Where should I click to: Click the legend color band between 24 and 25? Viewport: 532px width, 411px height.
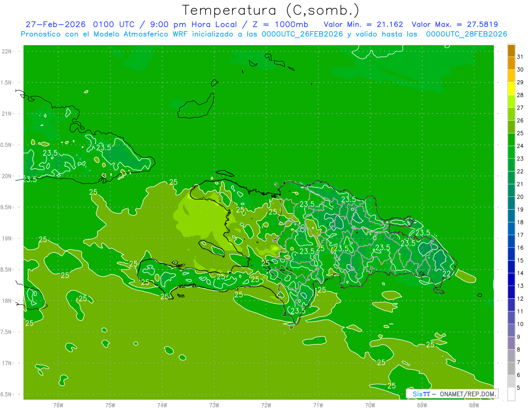[511, 140]
